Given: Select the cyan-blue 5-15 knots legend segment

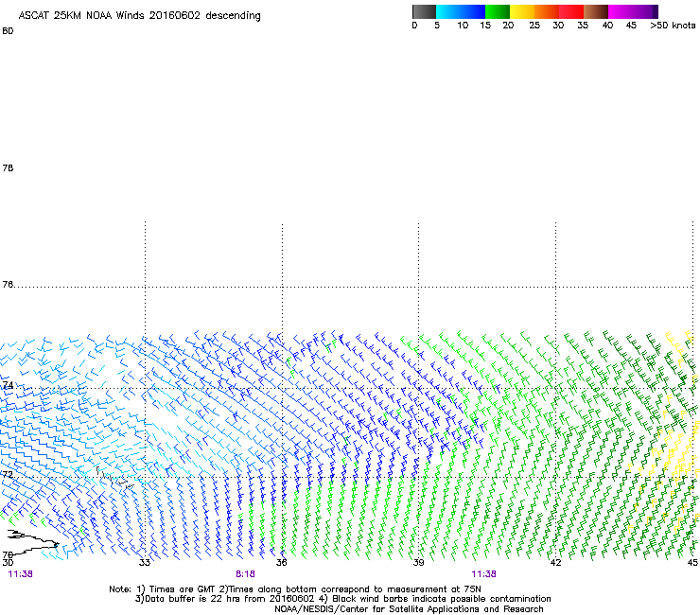Looking at the screenshot, I should point(461,11).
